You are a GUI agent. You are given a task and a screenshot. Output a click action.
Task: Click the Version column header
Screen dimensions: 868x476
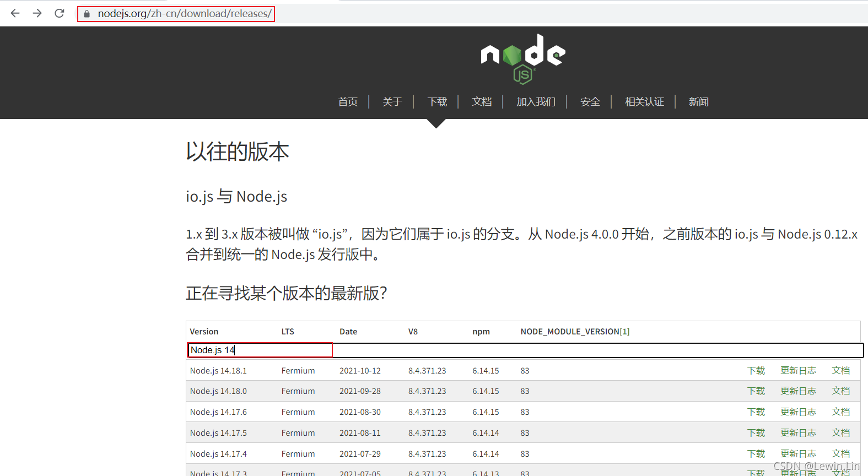click(204, 332)
